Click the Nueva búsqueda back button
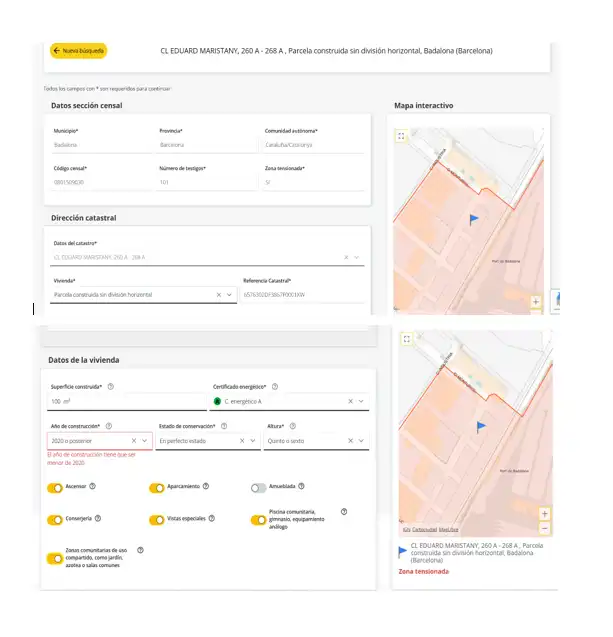The height and width of the screenshot is (637, 613). [x=78, y=51]
